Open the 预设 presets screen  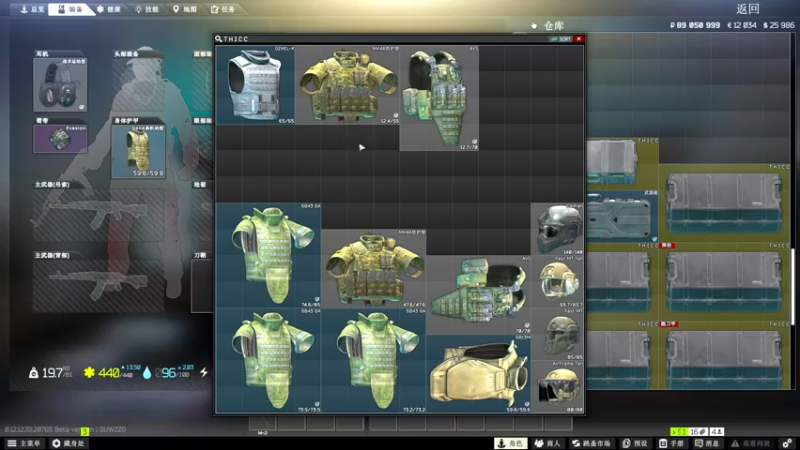pyautogui.click(x=635, y=443)
